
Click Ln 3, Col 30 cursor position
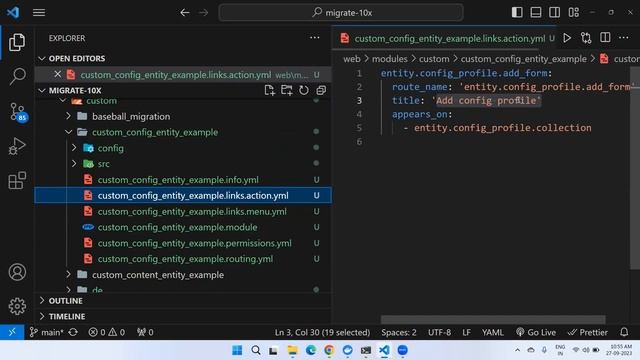[322, 332]
